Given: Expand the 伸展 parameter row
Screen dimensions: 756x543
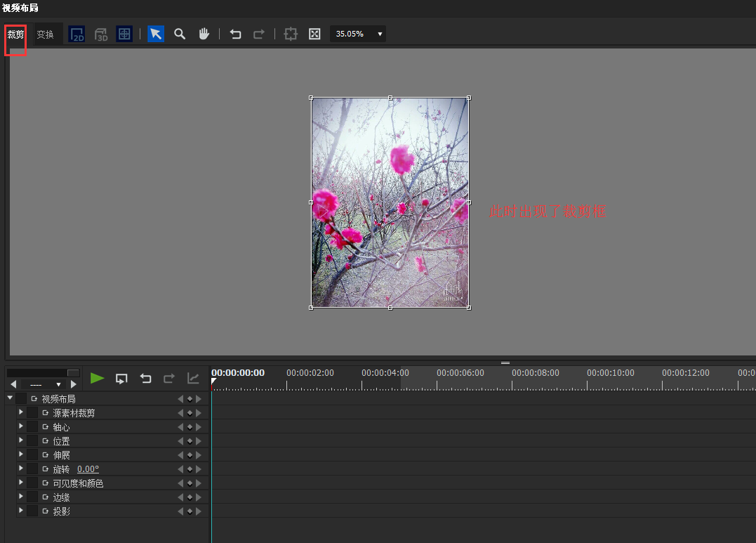Looking at the screenshot, I should click(21, 454).
